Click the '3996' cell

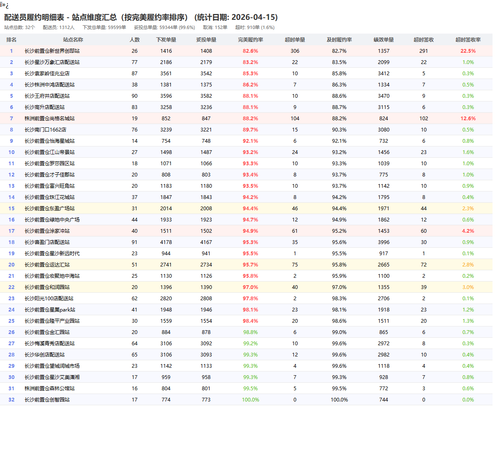(384, 242)
